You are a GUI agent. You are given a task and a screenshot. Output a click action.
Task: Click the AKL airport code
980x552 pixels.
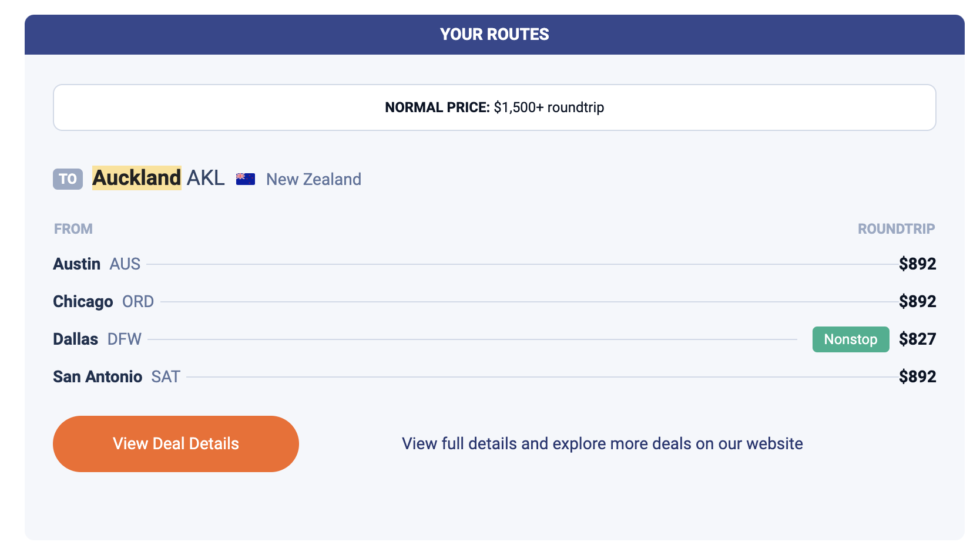[x=206, y=178]
